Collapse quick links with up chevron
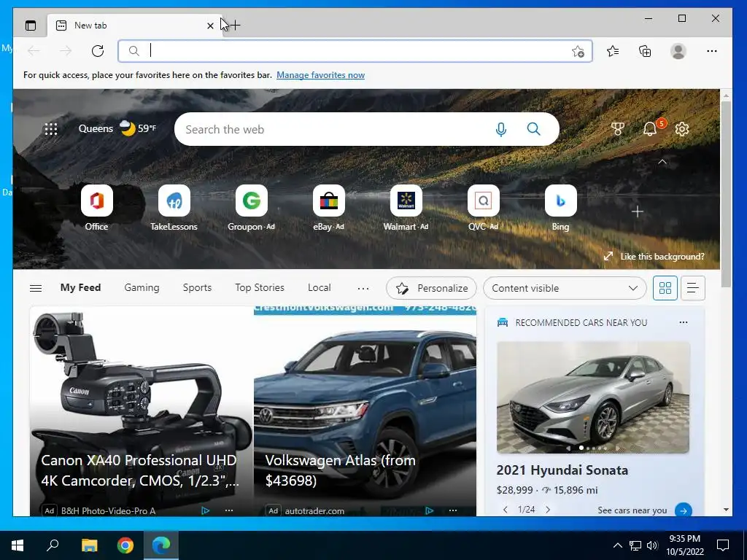Screen dimensions: 747x560 pos(662,162)
